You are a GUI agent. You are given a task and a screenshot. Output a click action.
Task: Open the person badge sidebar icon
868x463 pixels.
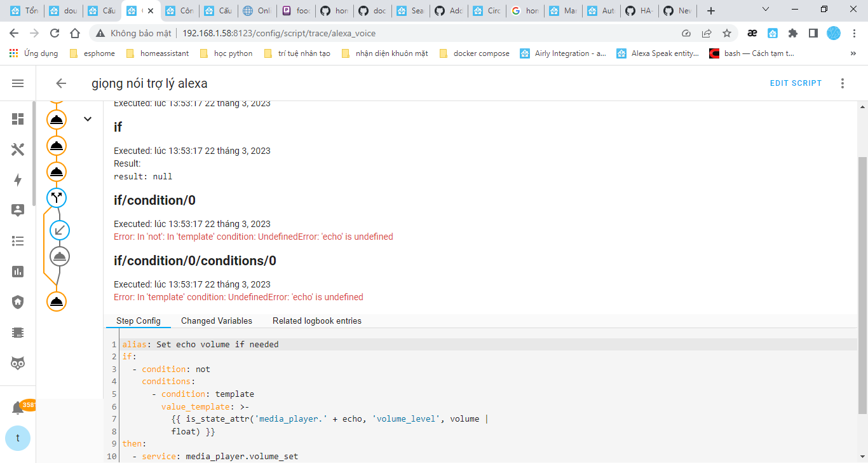click(18, 211)
